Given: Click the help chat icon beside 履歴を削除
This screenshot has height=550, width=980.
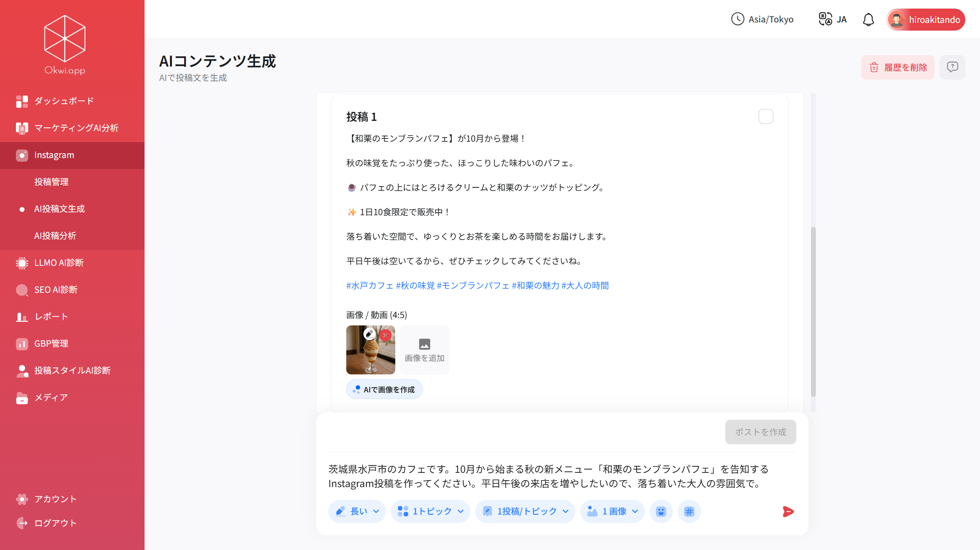Looking at the screenshot, I should (x=952, y=67).
